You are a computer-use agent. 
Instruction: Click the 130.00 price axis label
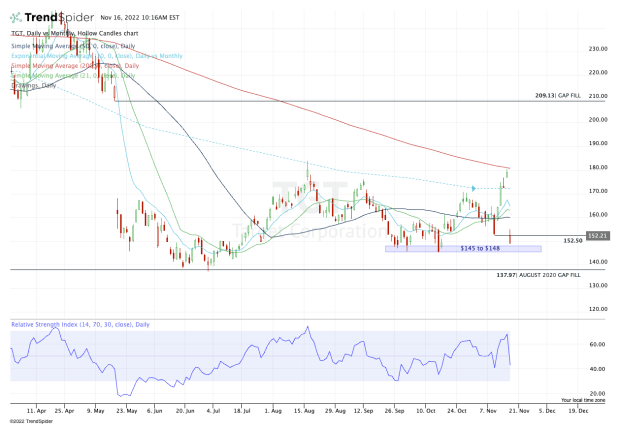[x=598, y=285]
